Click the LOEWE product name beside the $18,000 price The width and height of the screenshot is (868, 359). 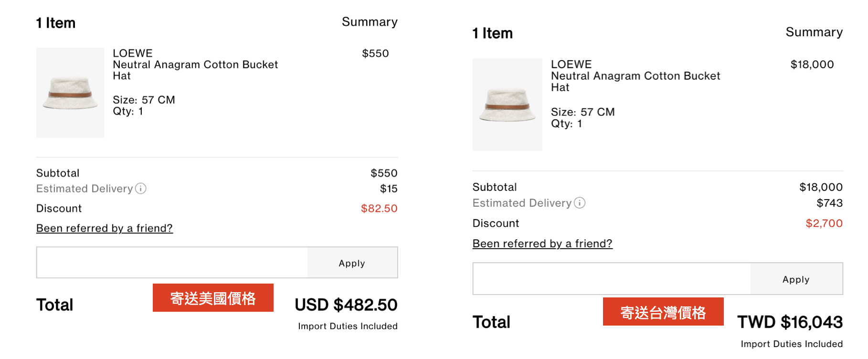(635, 76)
